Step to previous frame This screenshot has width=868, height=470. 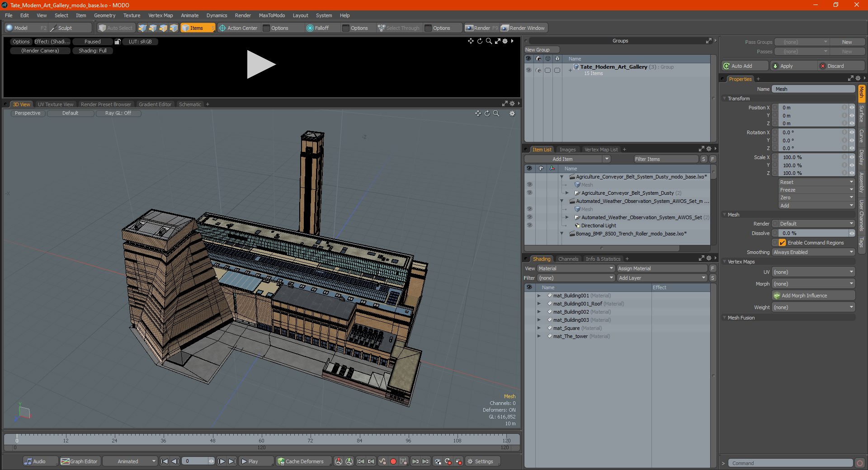point(175,461)
